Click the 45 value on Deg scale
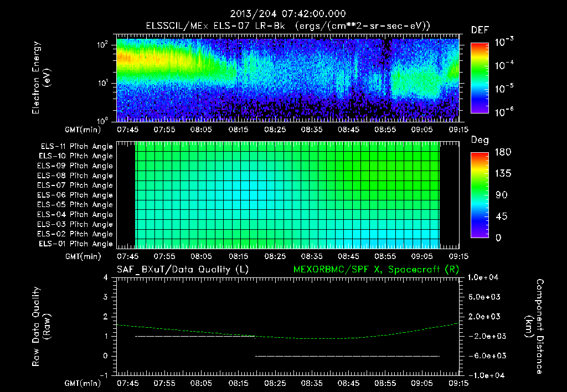Image resolution: width=567 pixels, height=392 pixels. (502, 216)
